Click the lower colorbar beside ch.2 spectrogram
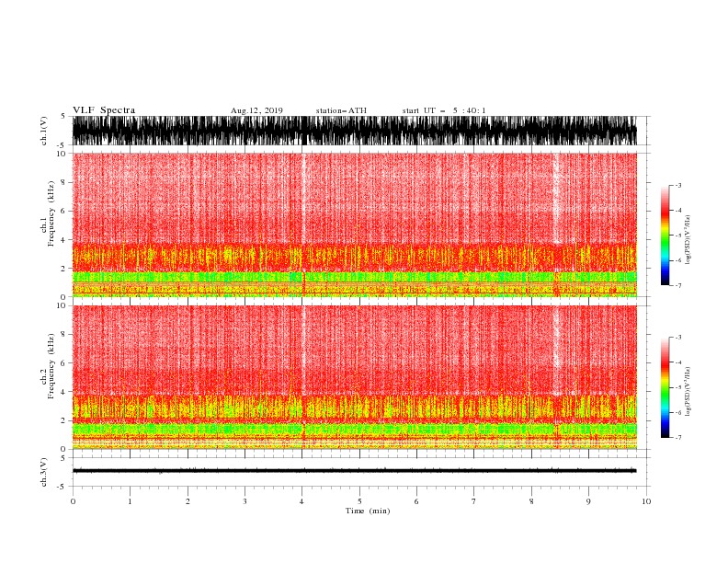The width and height of the screenshot is (728, 563). pyautogui.click(x=665, y=387)
